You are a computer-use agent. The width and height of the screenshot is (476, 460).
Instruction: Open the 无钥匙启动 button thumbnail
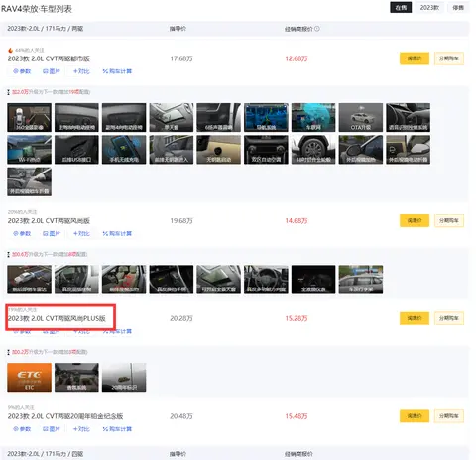[219, 150]
